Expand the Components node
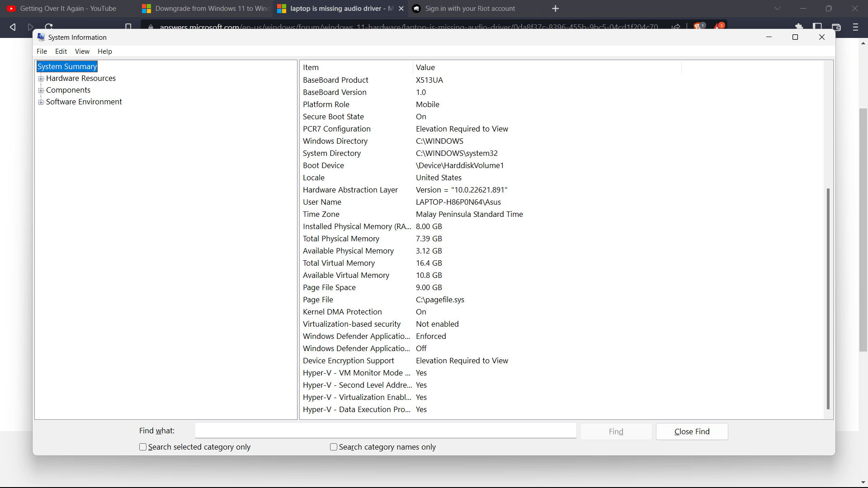 [x=41, y=90]
